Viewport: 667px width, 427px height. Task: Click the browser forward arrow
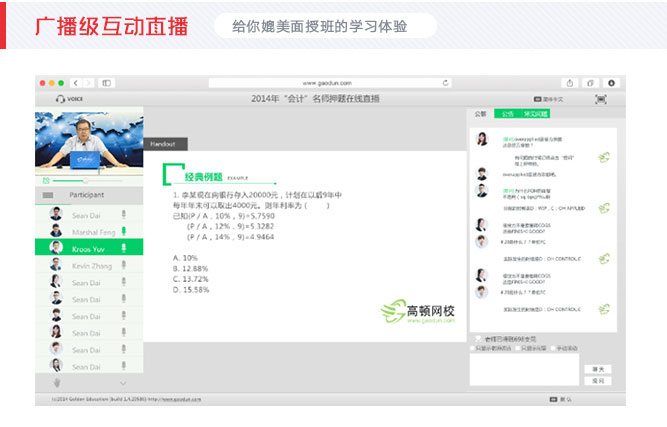pyautogui.click(x=88, y=83)
